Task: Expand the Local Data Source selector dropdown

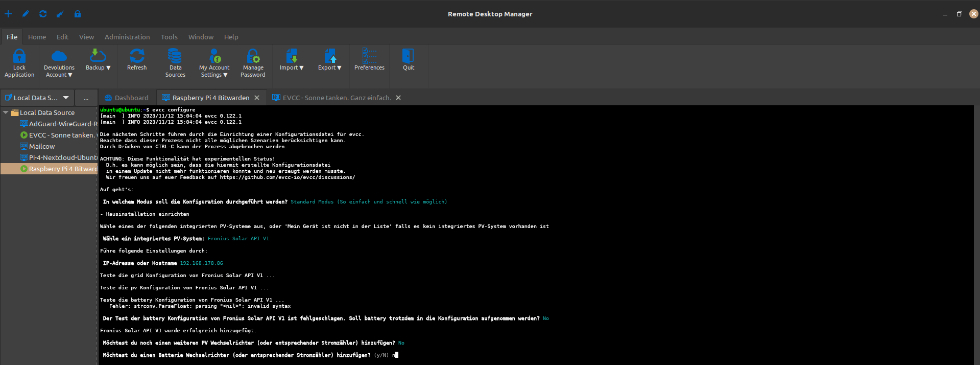Action: click(x=66, y=98)
